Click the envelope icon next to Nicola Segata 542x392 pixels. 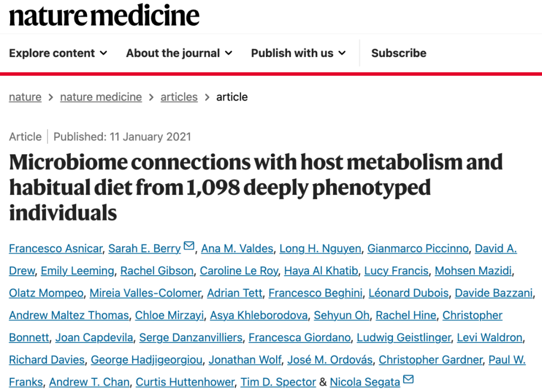click(x=408, y=379)
